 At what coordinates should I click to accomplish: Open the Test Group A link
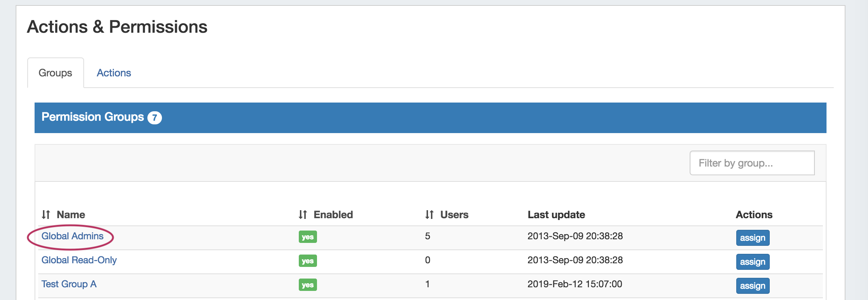[x=69, y=284]
